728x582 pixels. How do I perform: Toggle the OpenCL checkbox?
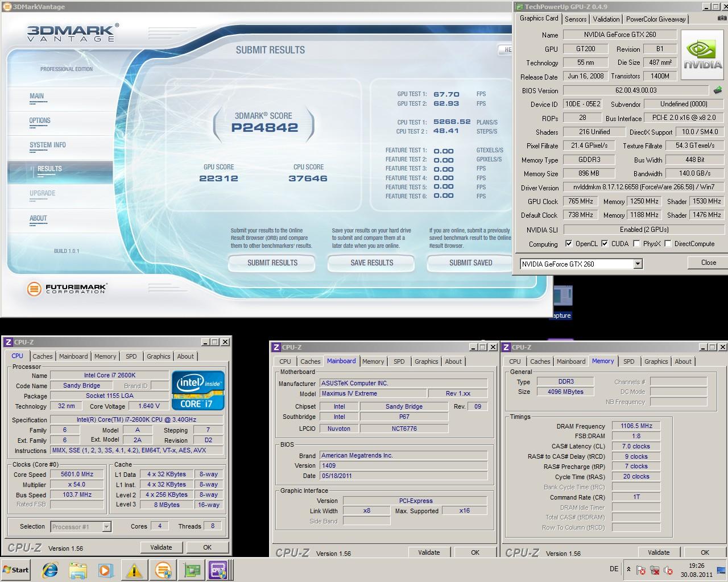click(x=569, y=243)
